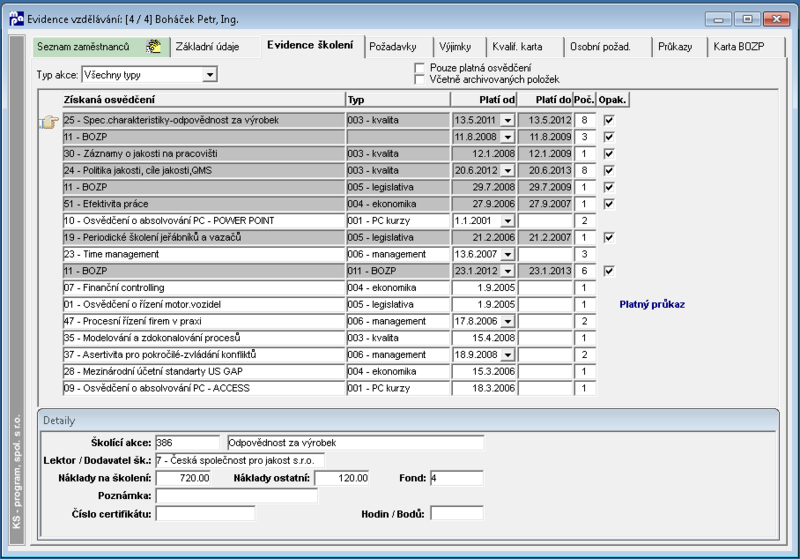Toggle Opak. checkbox for Záznamy o jakosti row
This screenshot has height=559, width=800.
tap(609, 154)
